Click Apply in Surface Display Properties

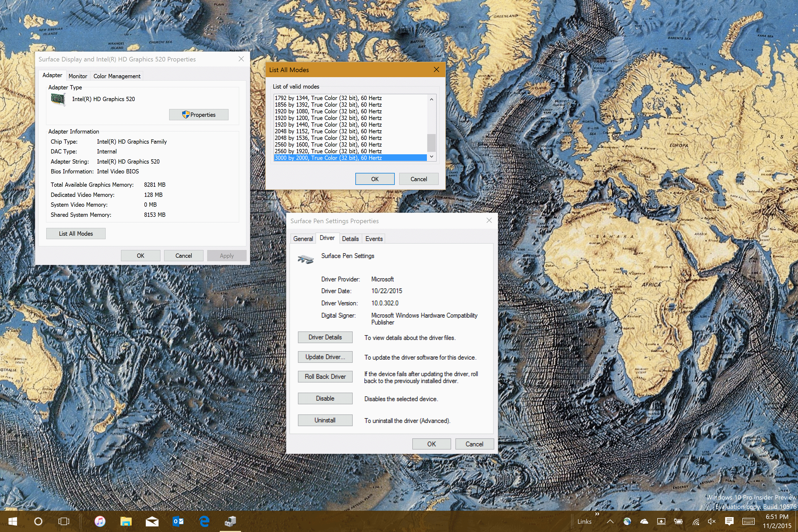227,255
